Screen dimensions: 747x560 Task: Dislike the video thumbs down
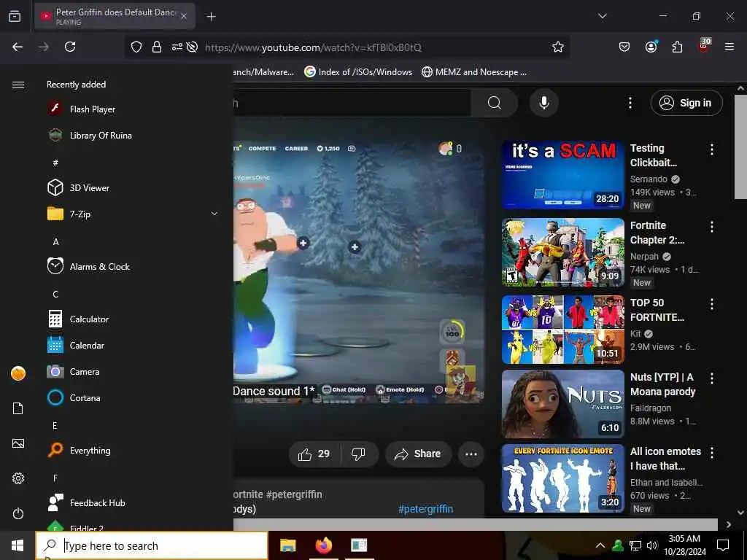pos(358,454)
